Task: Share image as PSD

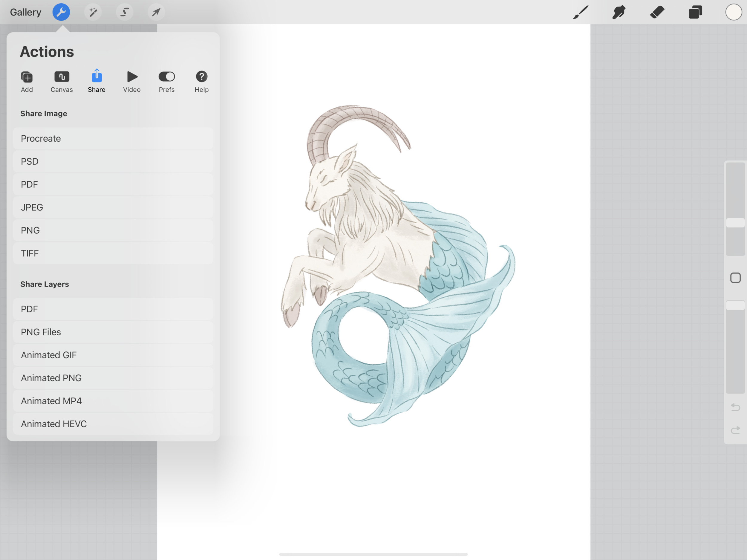Action: coord(113,161)
